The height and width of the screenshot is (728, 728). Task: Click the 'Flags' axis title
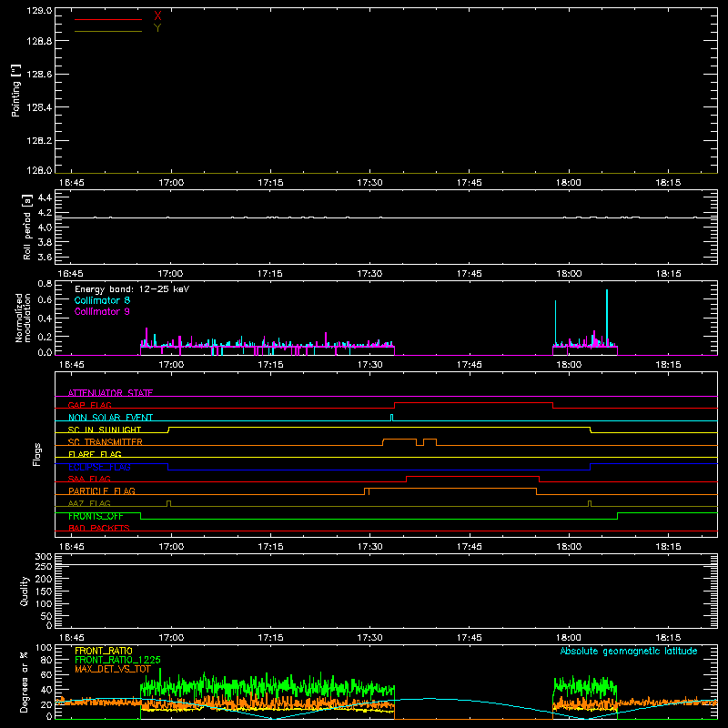click(x=36, y=454)
